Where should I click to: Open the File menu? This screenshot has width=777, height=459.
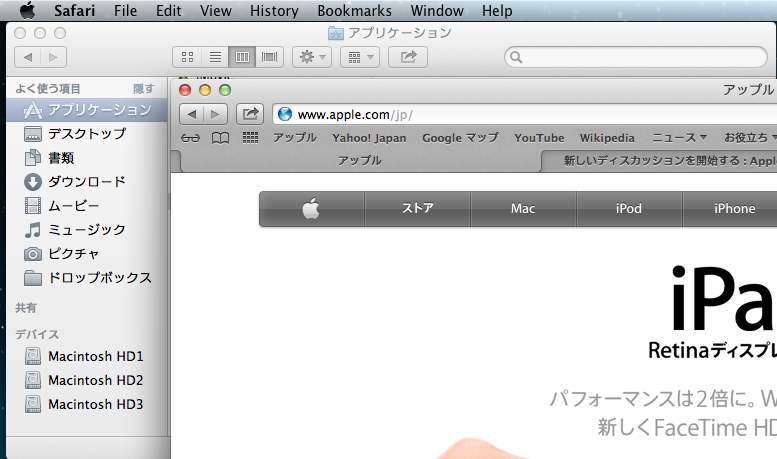coord(125,10)
